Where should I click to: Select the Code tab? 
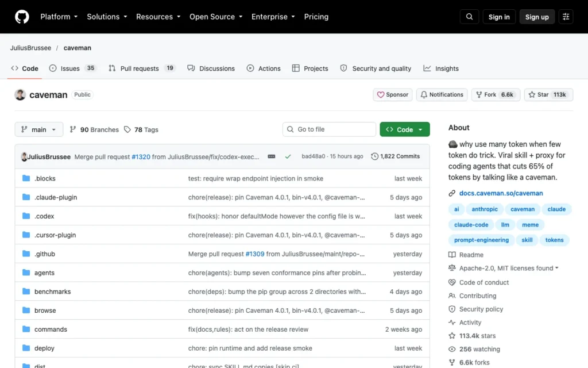tap(24, 68)
